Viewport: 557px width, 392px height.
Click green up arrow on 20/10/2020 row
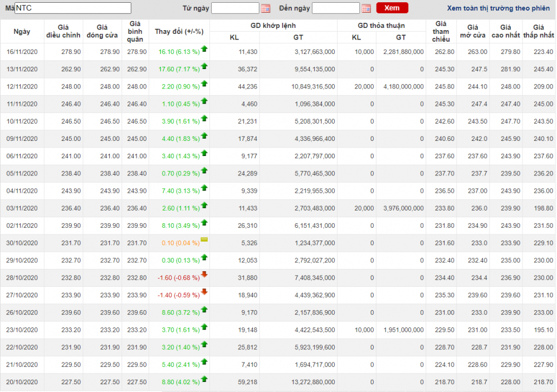[x=204, y=380]
